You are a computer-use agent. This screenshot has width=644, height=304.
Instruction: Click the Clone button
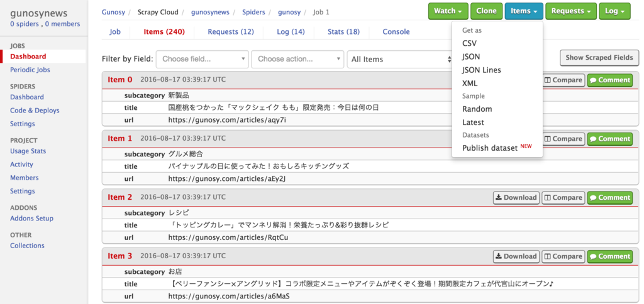coord(486,11)
